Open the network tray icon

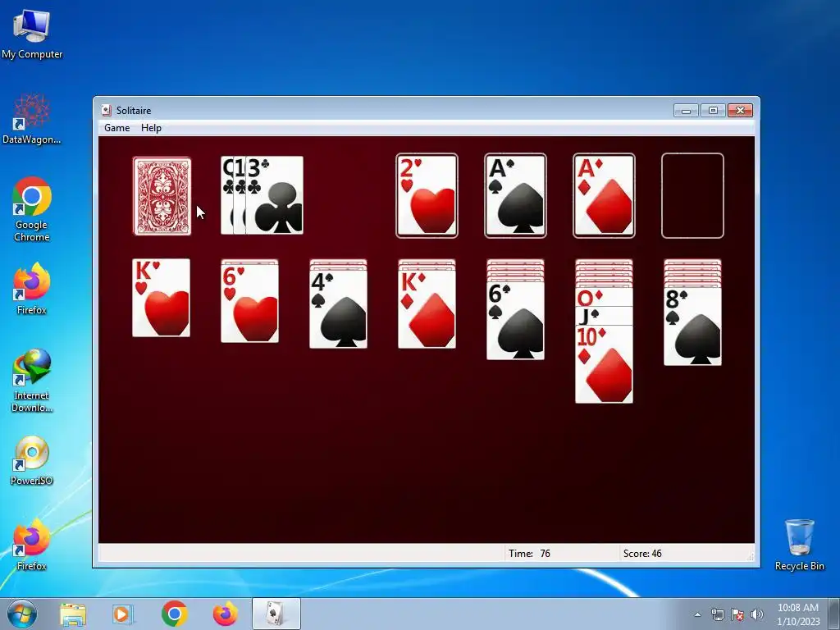717,614
